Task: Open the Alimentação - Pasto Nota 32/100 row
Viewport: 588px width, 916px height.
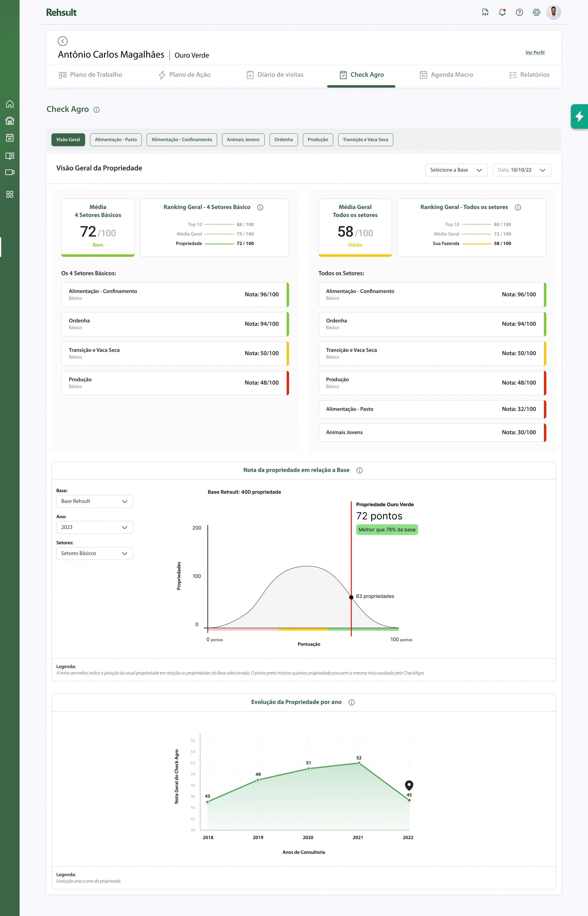Action: click(x=432, y=409)
